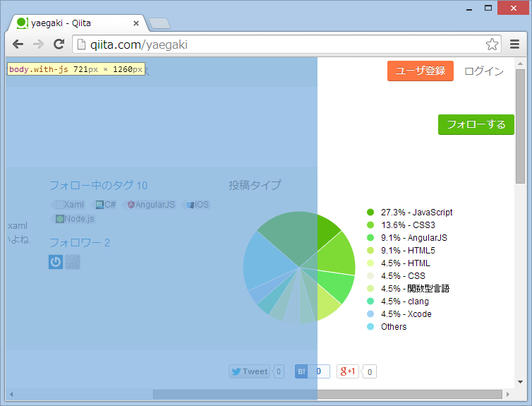
Task: Click the ログイン link
Action: click(x=484, y=71)
